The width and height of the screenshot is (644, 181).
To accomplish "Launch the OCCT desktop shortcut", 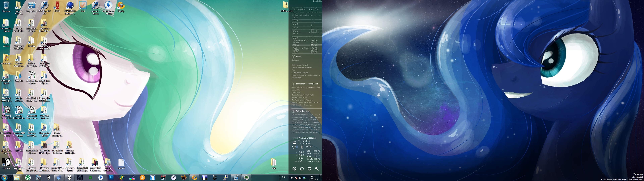I will point(57,7).
